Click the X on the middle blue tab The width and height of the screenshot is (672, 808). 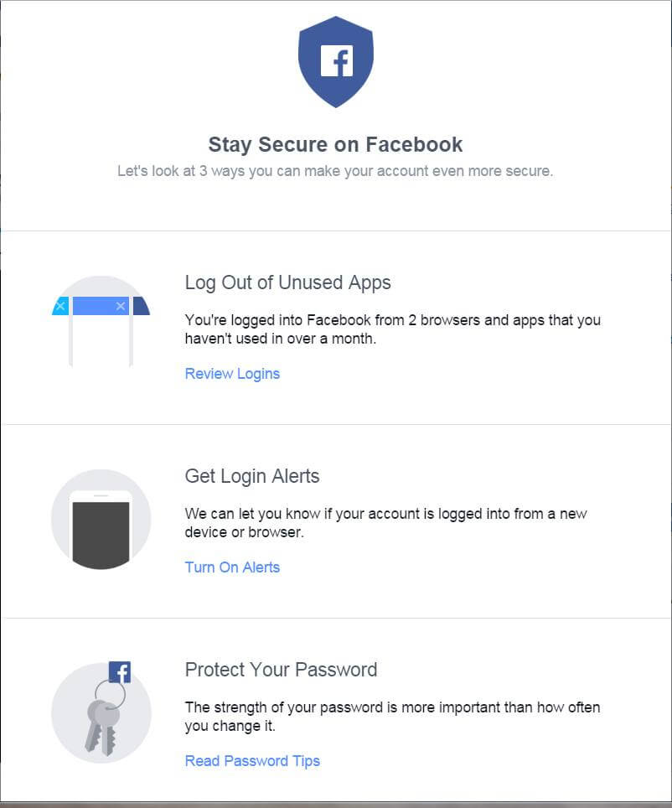click(121, 306)
